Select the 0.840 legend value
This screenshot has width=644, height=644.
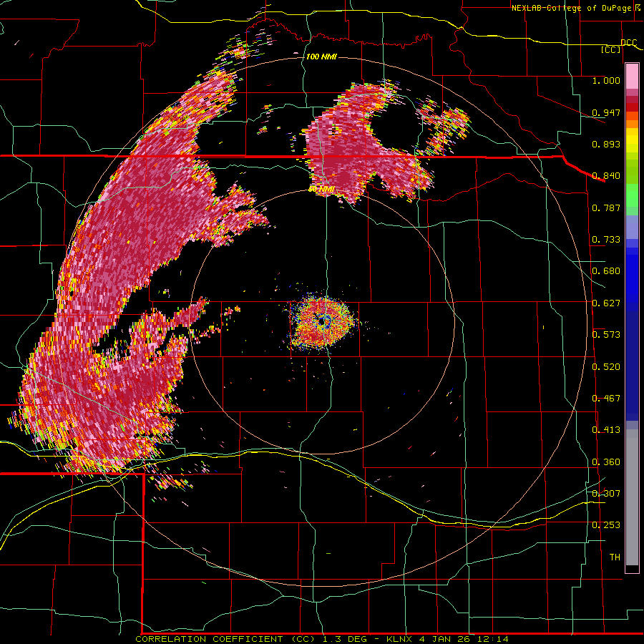606,176
